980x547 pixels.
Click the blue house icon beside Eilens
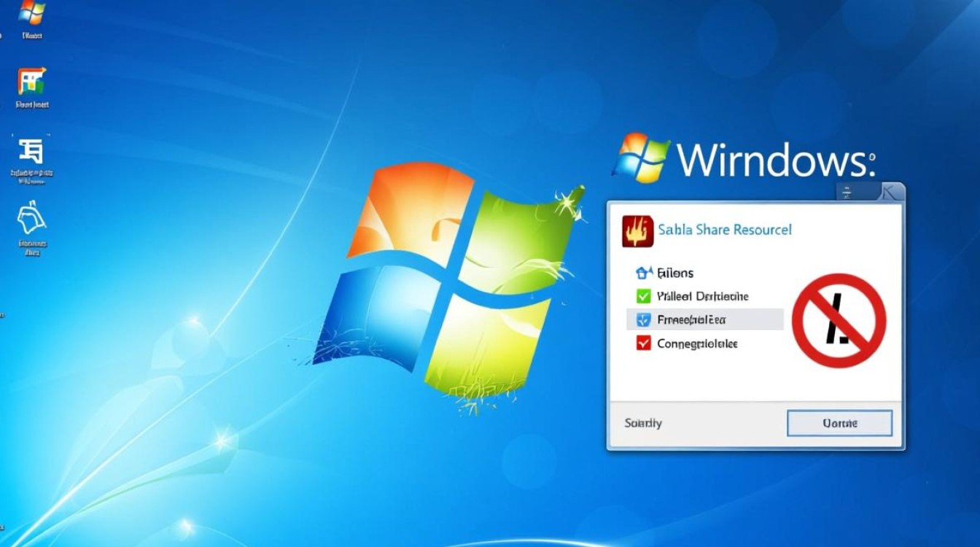tap(643, 273)
